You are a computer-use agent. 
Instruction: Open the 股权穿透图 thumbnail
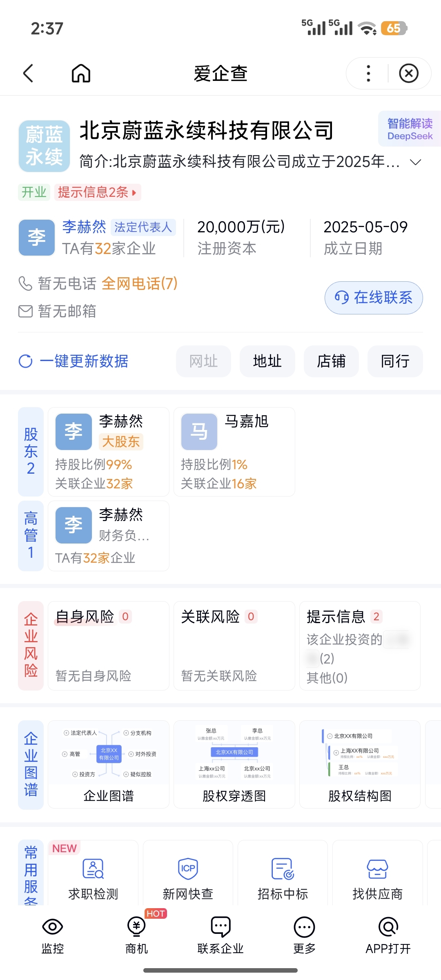(x=234, y=764)
